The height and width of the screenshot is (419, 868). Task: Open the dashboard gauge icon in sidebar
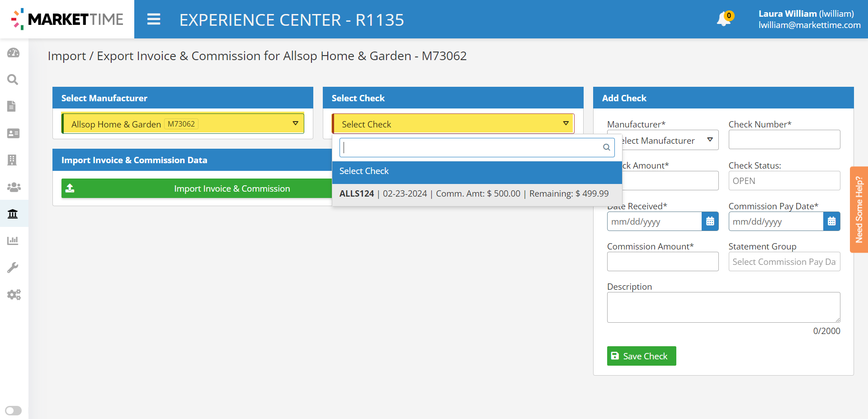(x=13, y=53)
